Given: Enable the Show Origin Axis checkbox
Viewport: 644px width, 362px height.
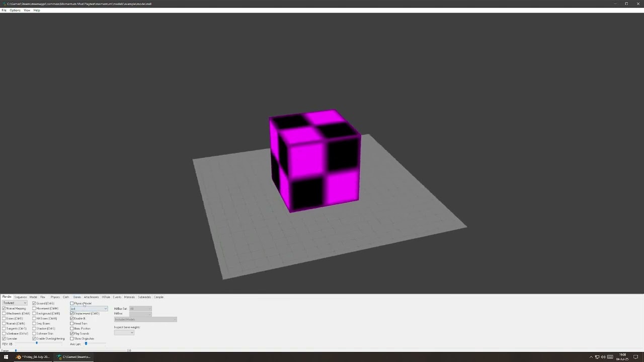Looking at the screenshot, I should pos(72,339).
